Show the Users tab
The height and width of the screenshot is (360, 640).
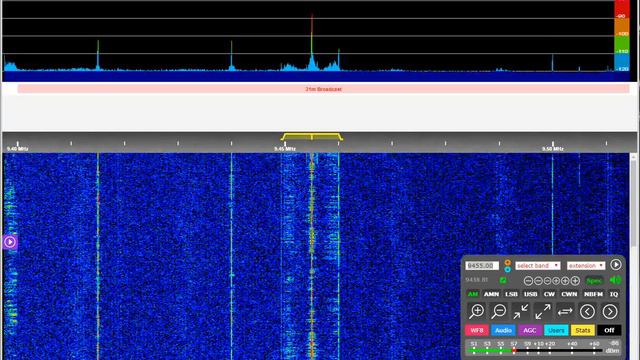[556, 330]
